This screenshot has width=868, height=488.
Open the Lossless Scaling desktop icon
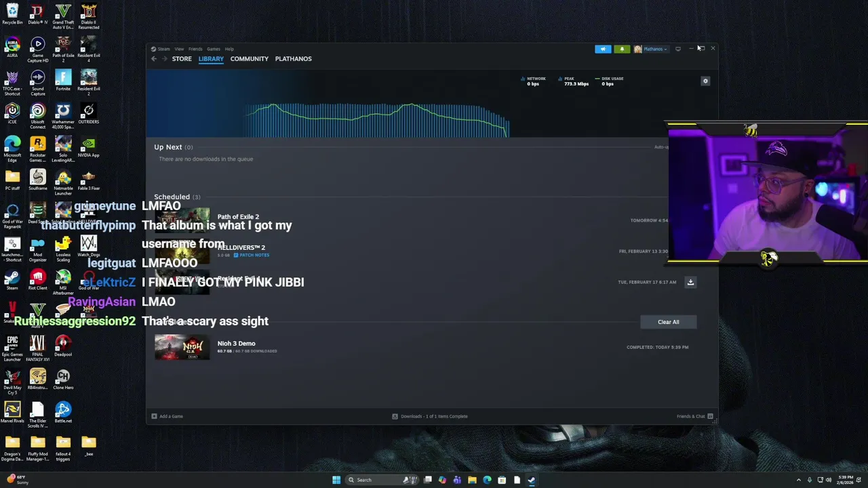point(63,249)
